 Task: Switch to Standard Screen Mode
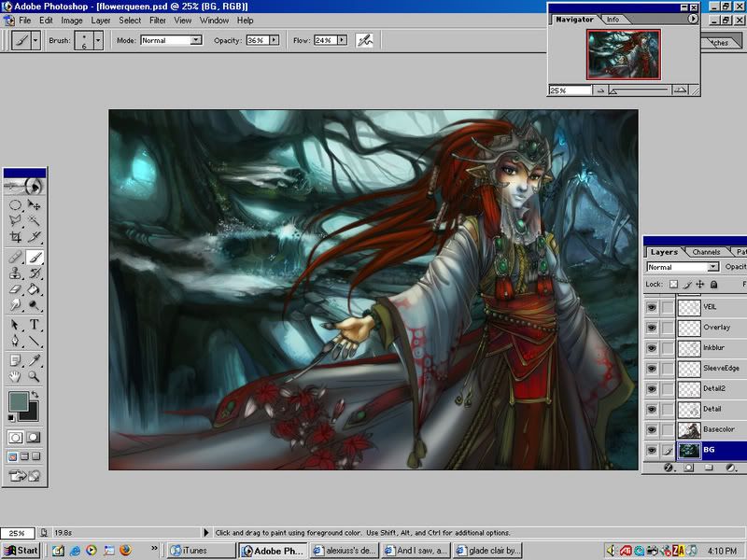pos(13,456)
